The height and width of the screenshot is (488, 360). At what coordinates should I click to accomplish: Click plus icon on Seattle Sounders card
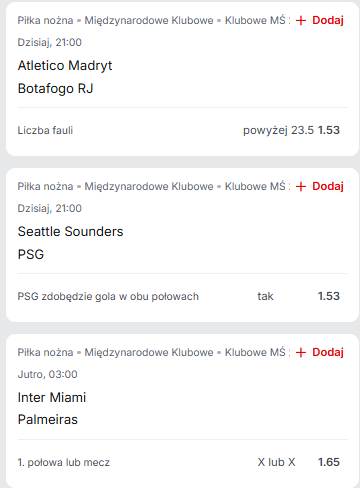point(301,187)
